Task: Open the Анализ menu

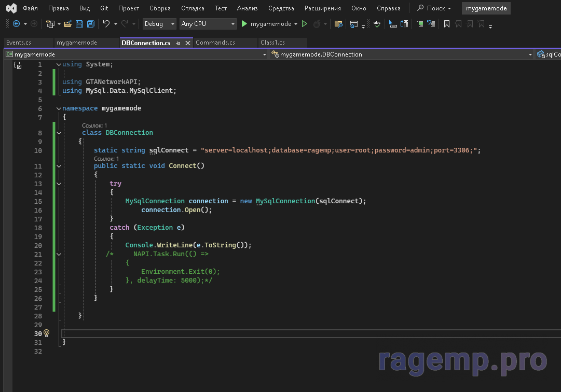Action: (x=247, y=8)
